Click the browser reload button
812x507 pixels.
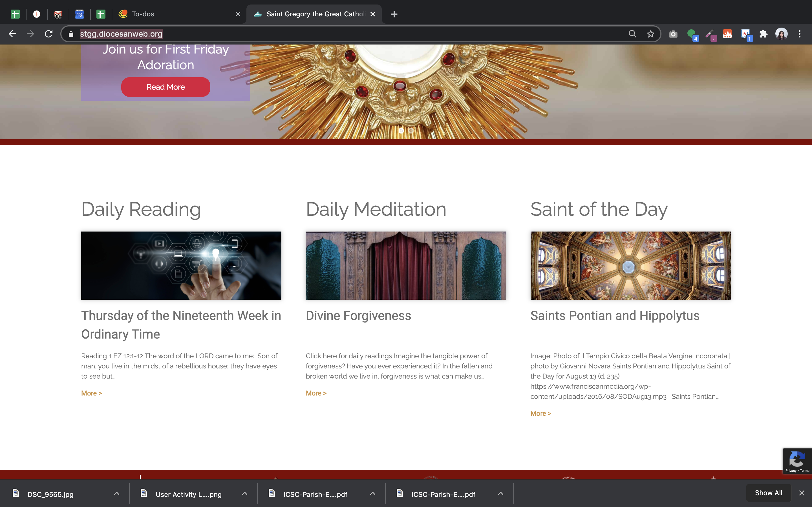[x=49, y=34]
